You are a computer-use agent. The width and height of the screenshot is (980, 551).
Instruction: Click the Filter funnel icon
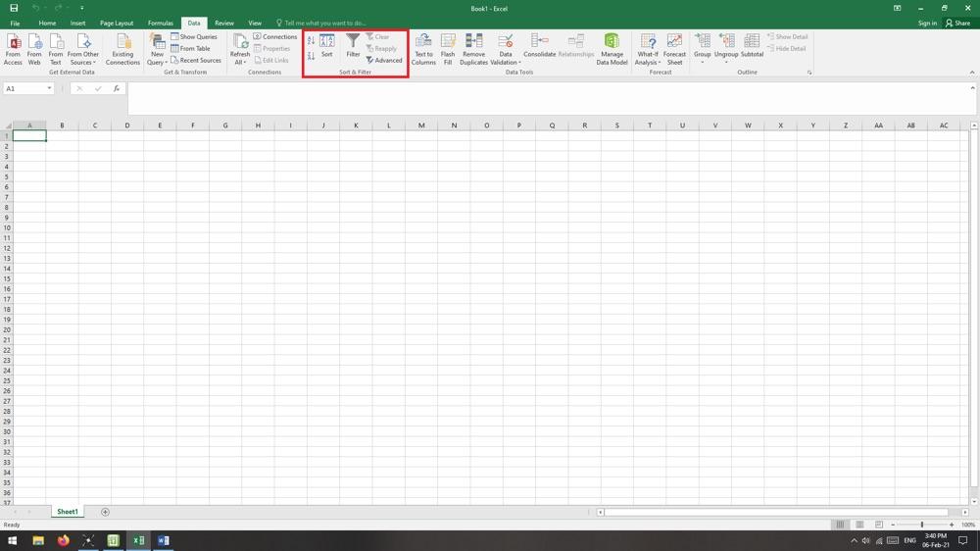(x=353, y=42)
